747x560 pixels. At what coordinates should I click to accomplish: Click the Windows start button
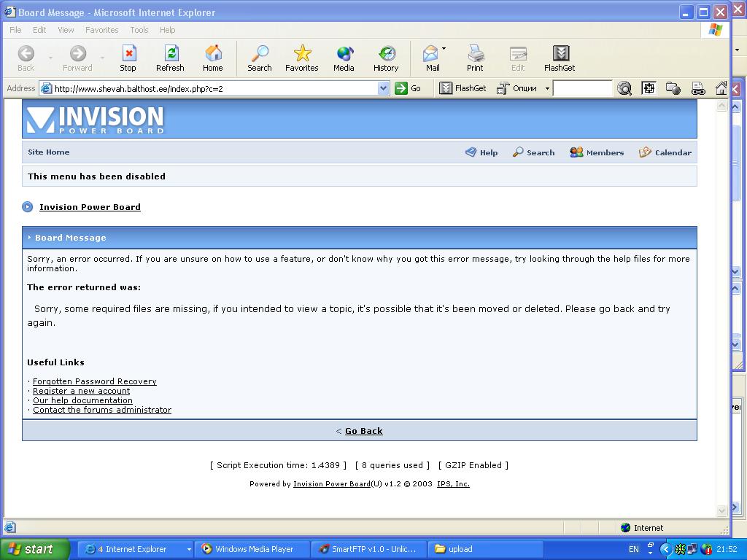[x=34, y=549]
